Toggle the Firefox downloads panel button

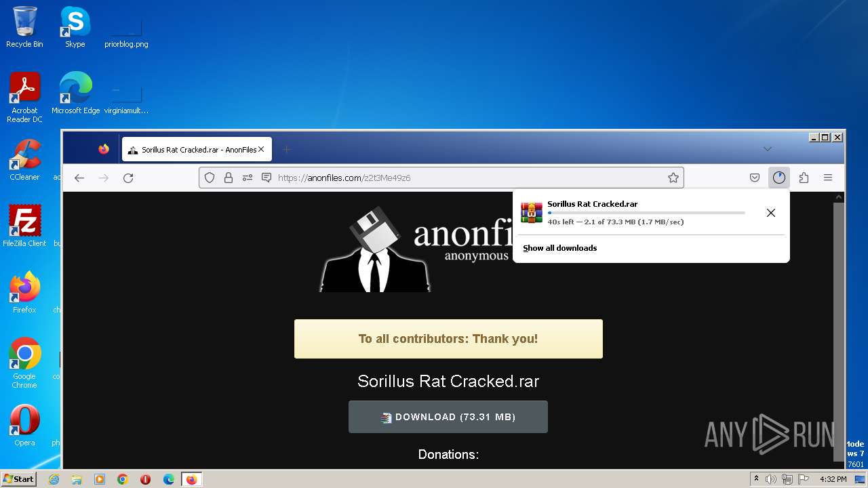coord(779,178)
